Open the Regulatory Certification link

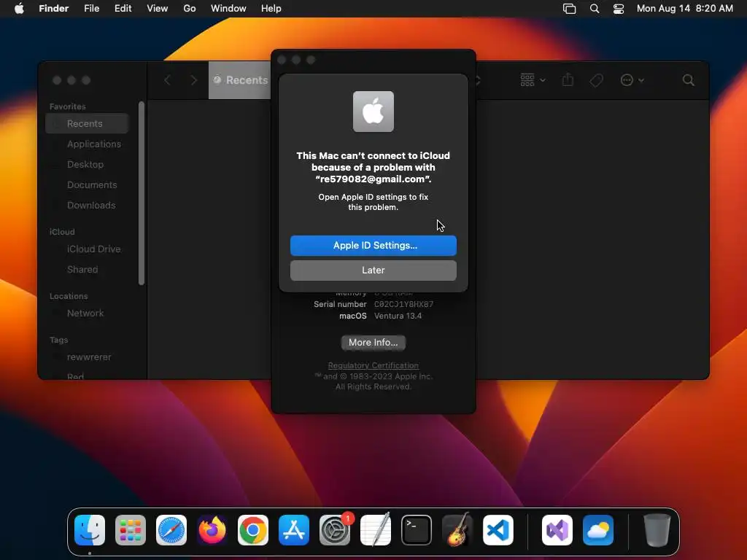pos(373,365)
